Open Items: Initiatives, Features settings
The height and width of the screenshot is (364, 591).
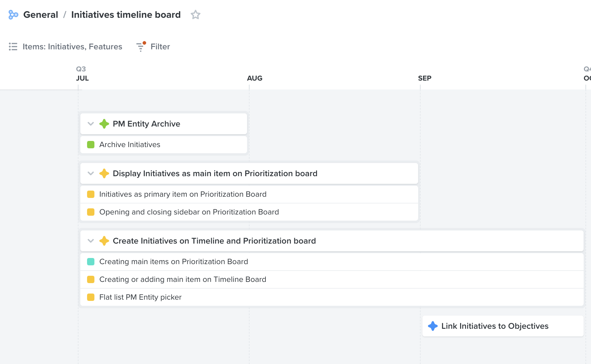point(72,47)
